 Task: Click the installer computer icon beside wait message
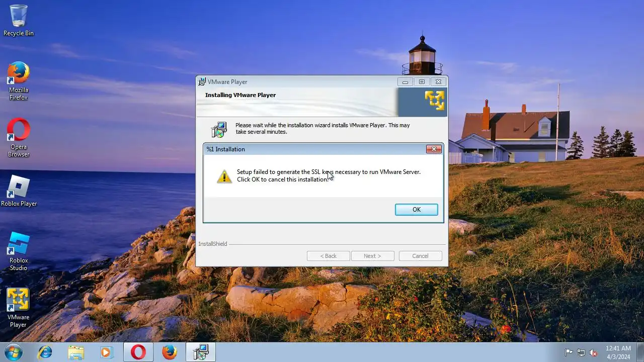(x=219, y=130)
